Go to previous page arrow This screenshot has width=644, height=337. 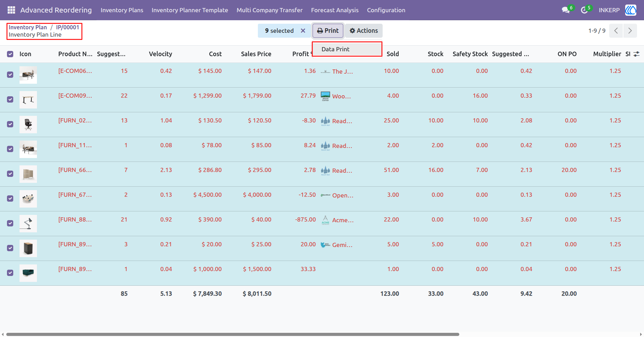(x=616, y=31)
